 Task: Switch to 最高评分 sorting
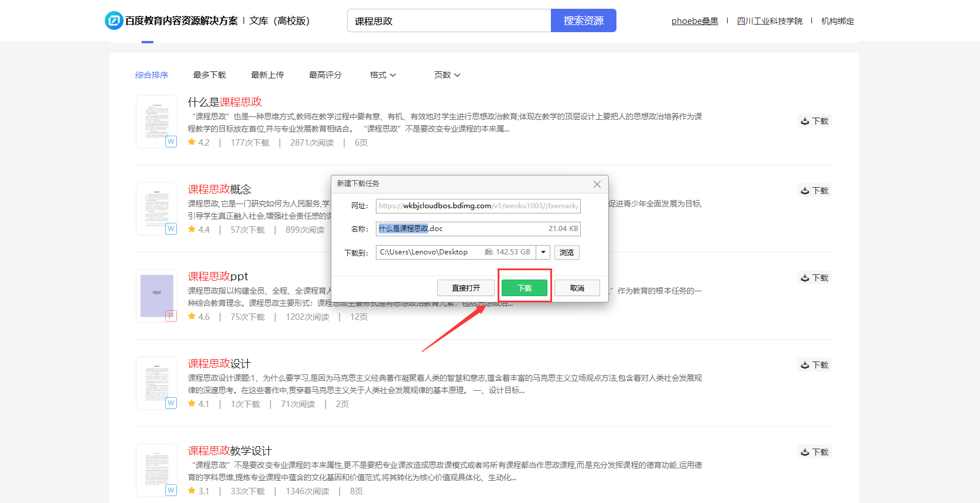(325, 75)
